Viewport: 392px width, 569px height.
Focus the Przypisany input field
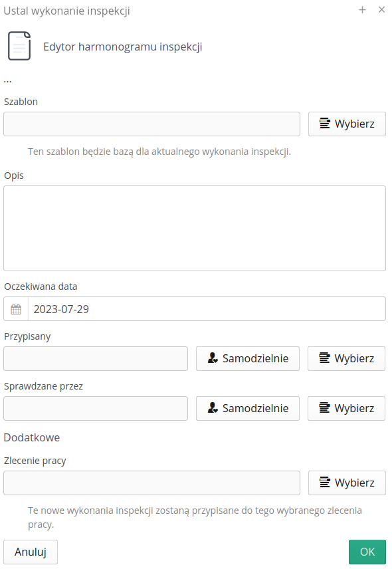tap(96, 358)
